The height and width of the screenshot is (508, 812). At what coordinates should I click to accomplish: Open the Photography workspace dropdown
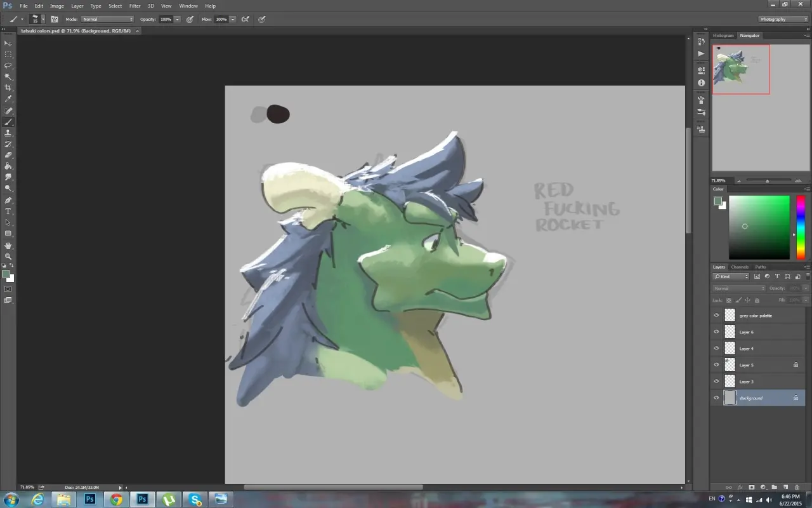[783, 19]
